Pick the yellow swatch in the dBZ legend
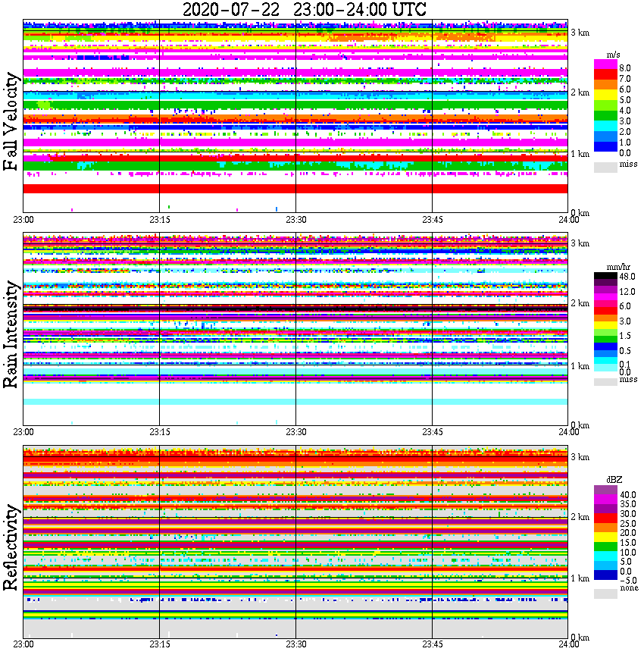Screen dimensions: 644x658 coord(605,537)
